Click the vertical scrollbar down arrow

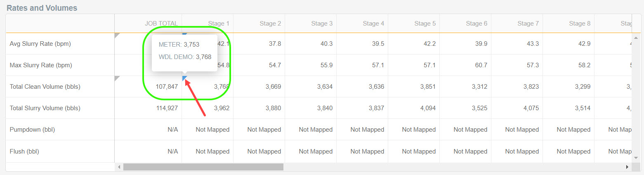point(635,156)
